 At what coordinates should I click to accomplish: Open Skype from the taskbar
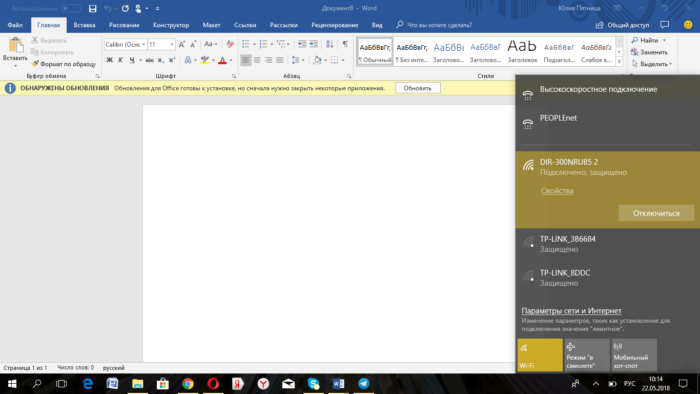click(313, 384)
